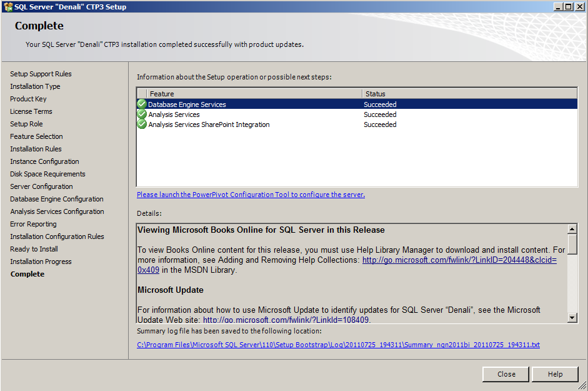This screenshot has height=391, width=588.
Task: Close the window with the title bar X
Action: pos(579,6)
